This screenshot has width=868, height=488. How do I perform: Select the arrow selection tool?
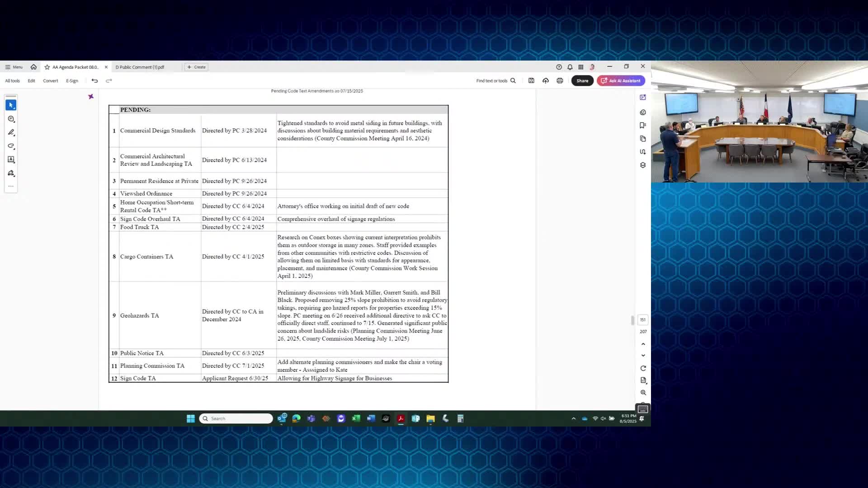click(x=11, y=105)
